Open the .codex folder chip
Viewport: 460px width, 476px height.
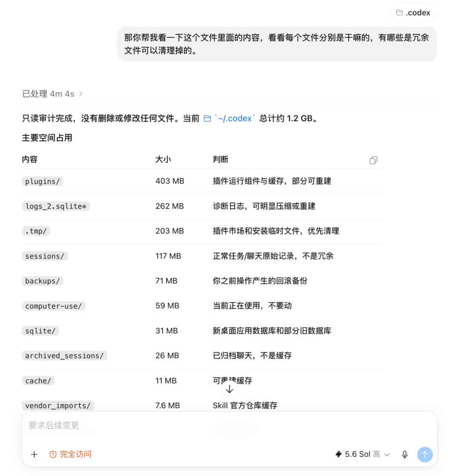coord(414,13)
